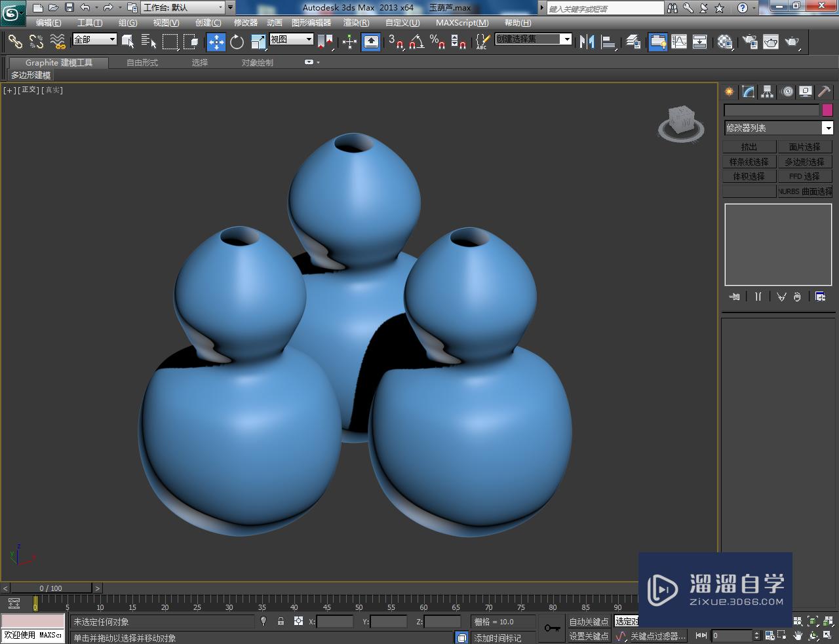Open the 渲染(R) rendering menu
This screenshot has width=839, height=644.
coord(356,23)
